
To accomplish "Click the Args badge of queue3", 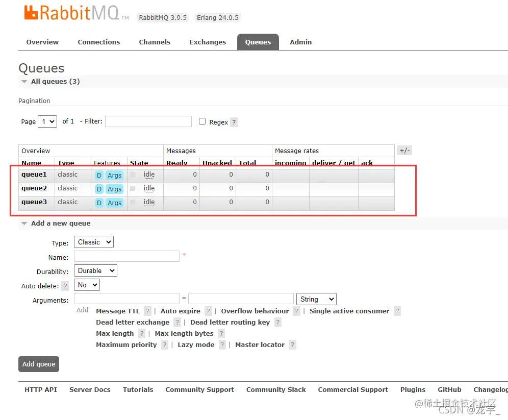I will click(x=115, y=203).
